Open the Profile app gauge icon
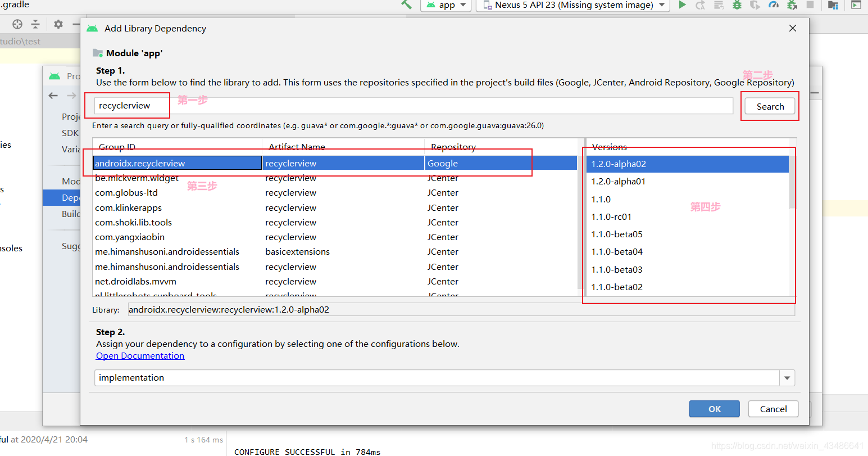This screenshot has width=868, height=456. tap(774, 5)
